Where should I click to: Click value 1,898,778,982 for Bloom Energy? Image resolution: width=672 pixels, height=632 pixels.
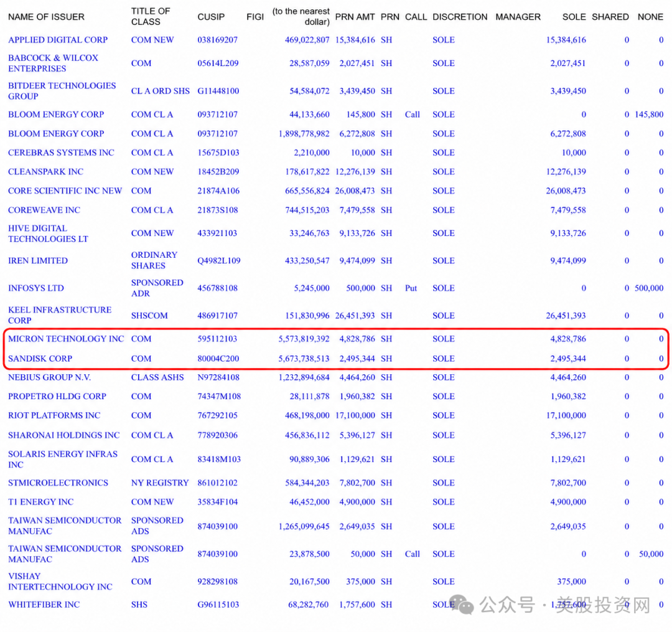pyautogui.click(x=304, y=134)
